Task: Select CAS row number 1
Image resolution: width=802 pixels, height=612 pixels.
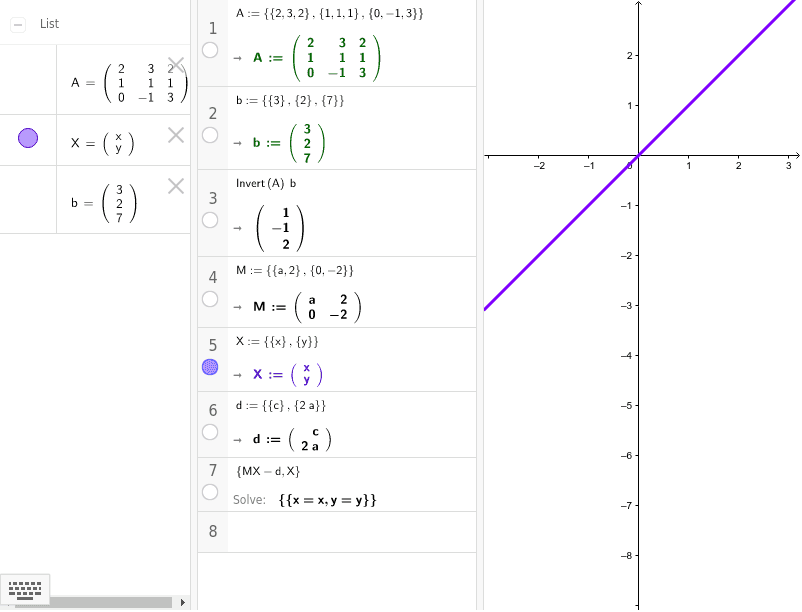Action: click(x=213, y=28)
